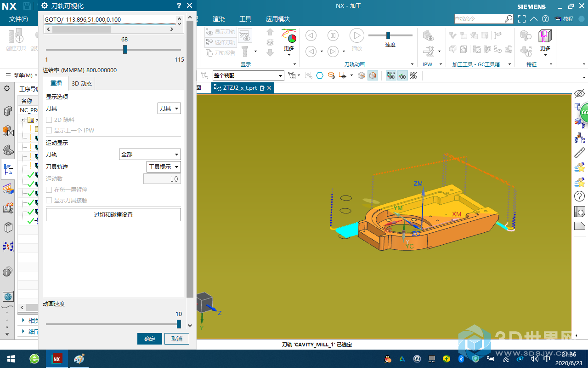
Task: Open the 渲染 ribbon tab
Action: [x=219, y=19]
